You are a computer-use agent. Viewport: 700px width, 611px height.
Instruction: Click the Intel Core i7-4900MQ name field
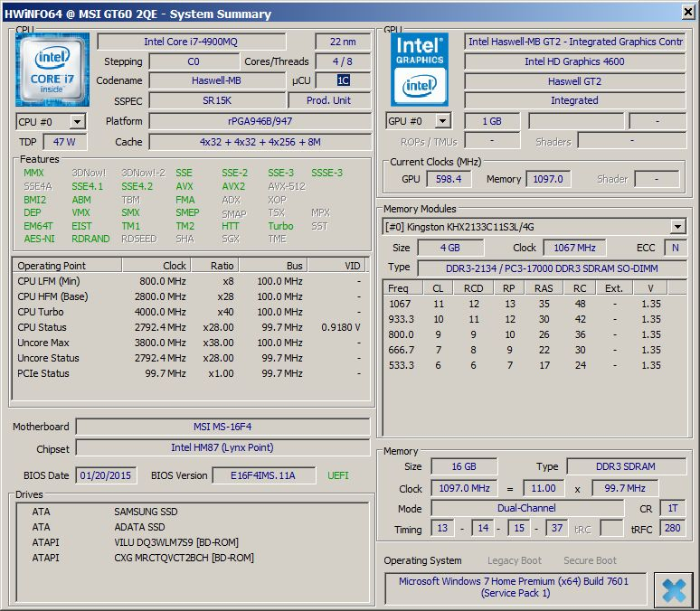pyautogui.click(x=191, y=42)
